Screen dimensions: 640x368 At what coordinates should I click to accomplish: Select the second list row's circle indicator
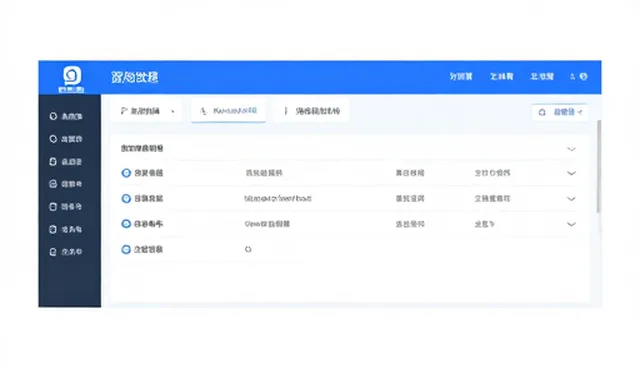[x=126, y=198]
